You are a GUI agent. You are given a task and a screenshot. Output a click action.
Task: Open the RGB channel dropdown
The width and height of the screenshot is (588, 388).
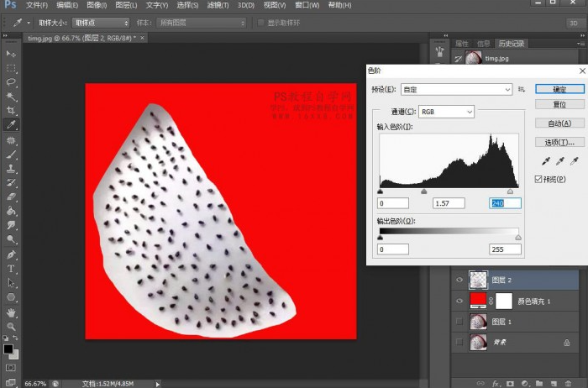[446, 111]
